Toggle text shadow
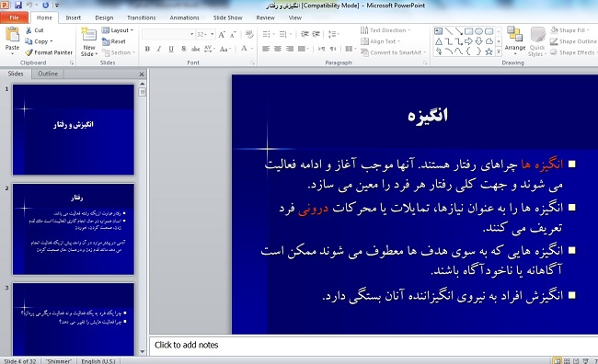The width and height of the screenshot is (598, 364). (x=183, y=49)
